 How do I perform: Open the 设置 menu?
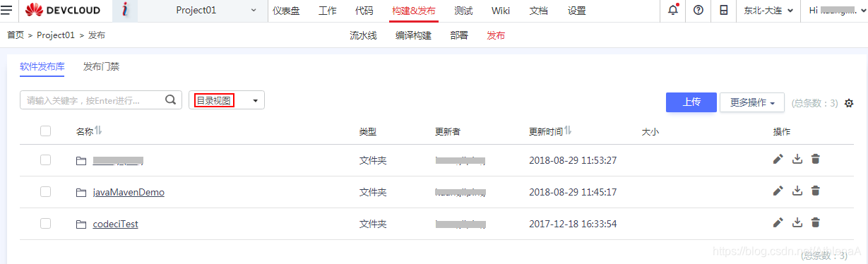pos(577,11)
